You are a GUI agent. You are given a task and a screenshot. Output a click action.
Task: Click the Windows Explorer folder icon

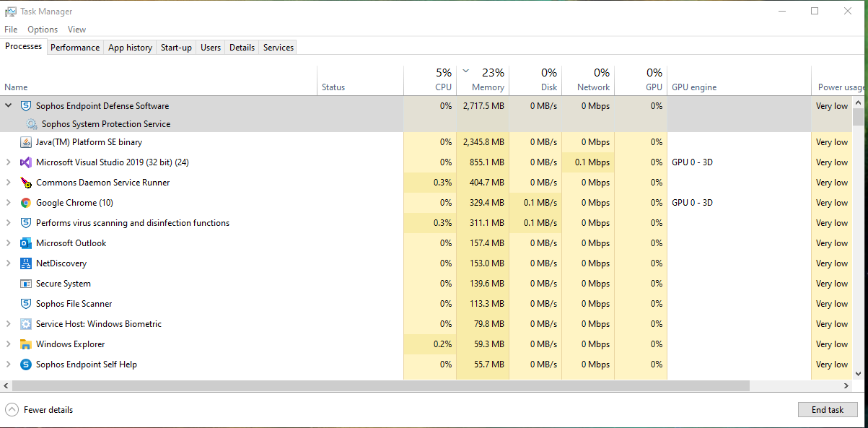(x=26, y=344)
